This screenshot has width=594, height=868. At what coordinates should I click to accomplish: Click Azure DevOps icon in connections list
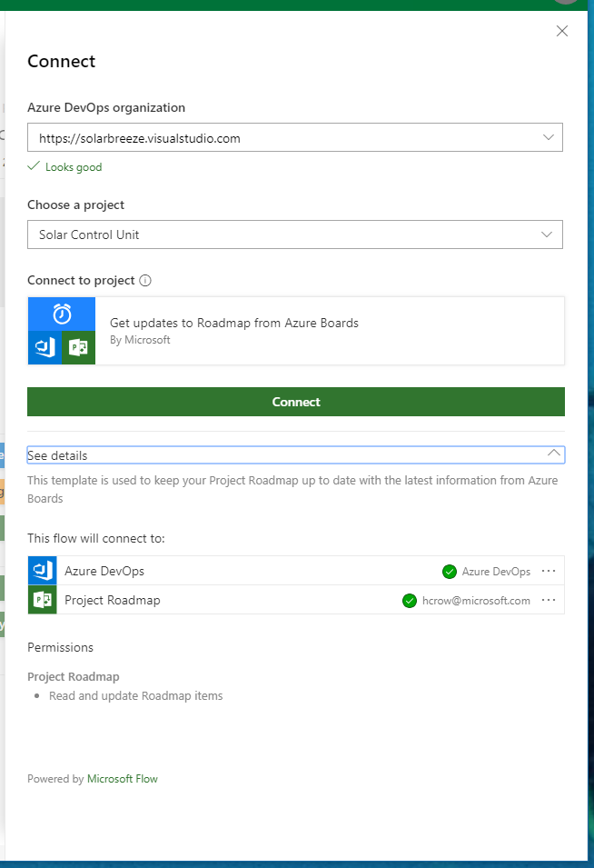coord(43,571)
